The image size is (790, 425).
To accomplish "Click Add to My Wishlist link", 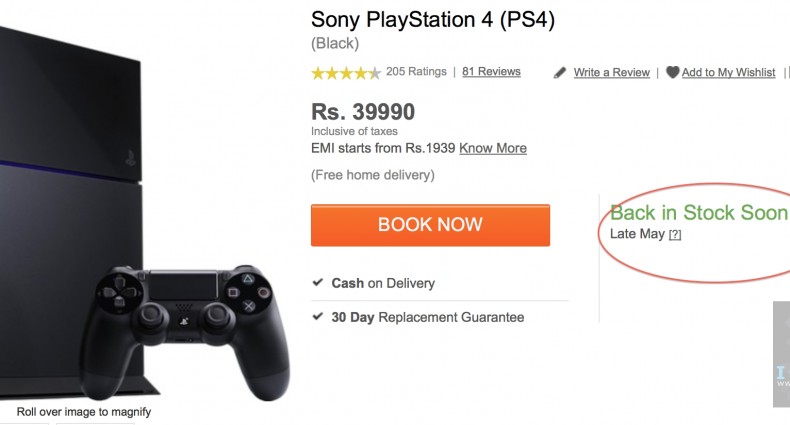I will coord(728,73).
